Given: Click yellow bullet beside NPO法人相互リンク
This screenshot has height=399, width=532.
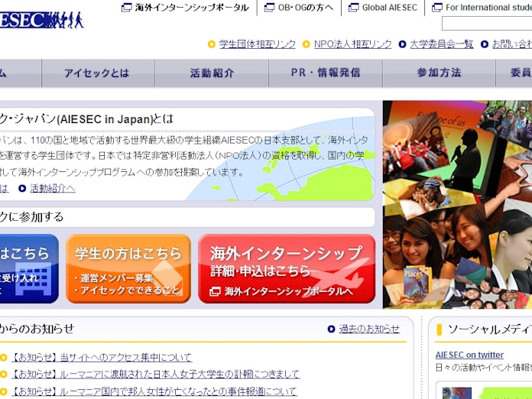Looking at the screenshot, I should 306,44.
